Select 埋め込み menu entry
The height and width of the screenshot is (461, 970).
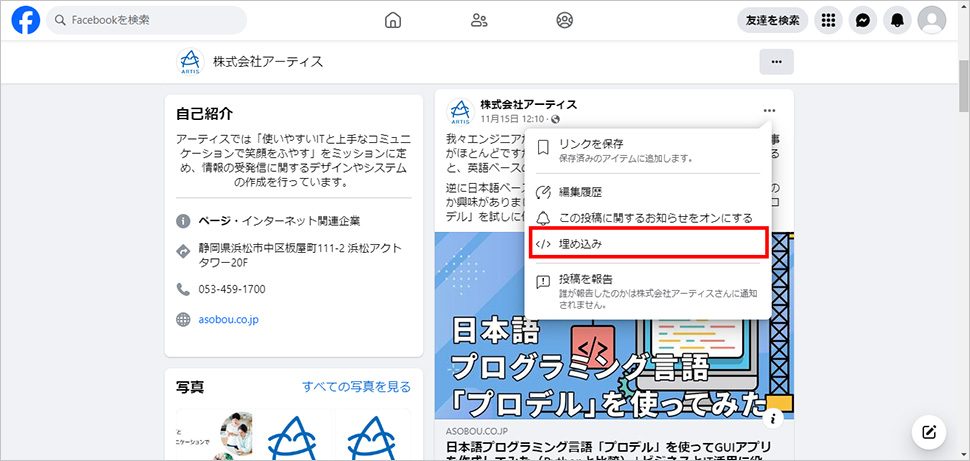(648, 244)
